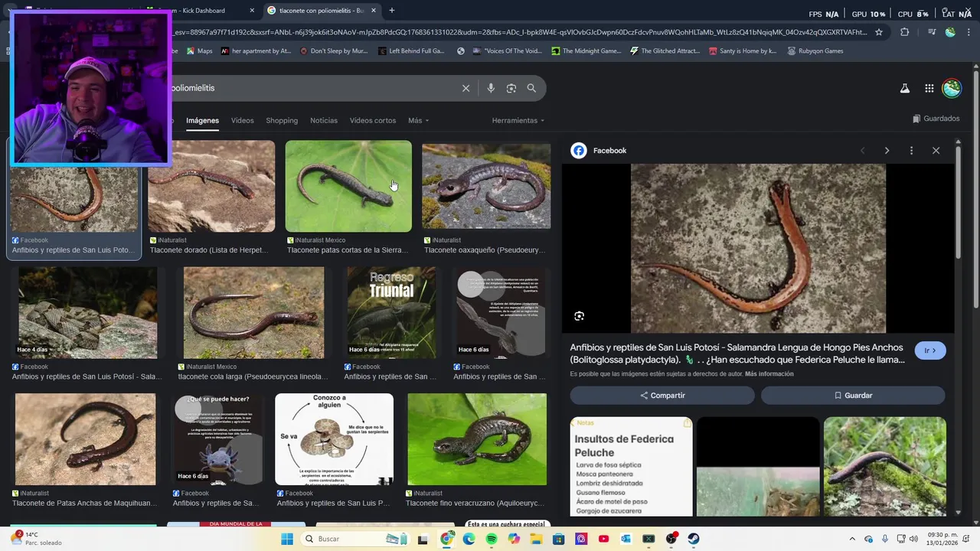The width and height of the screenshot is (980, 551).
Task: Open the Chrome extensions puzzle icon
Action: (x=905, y=32)
